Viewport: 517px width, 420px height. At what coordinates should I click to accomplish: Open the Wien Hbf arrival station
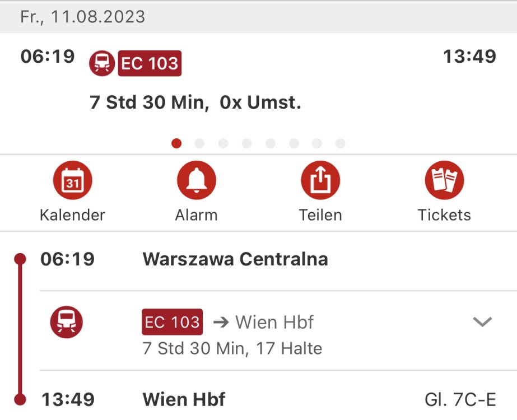point(184,400)
